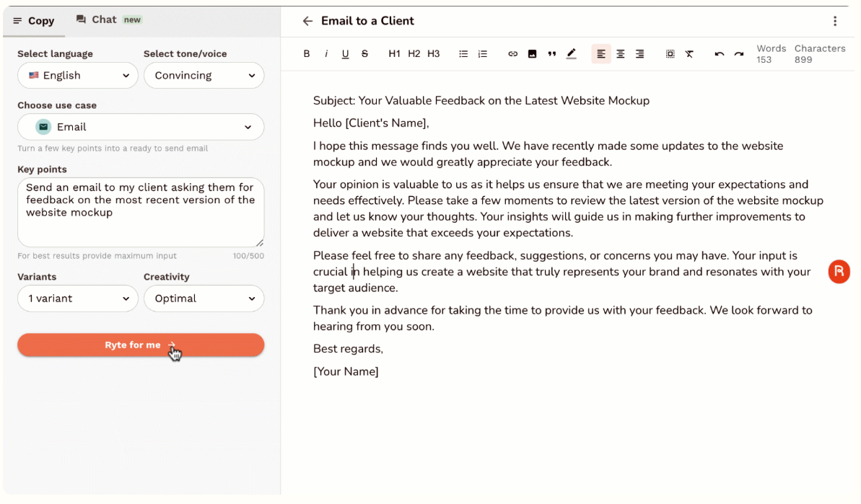
Task: Toggle strikethrough formatting
Action: [365, 54]
